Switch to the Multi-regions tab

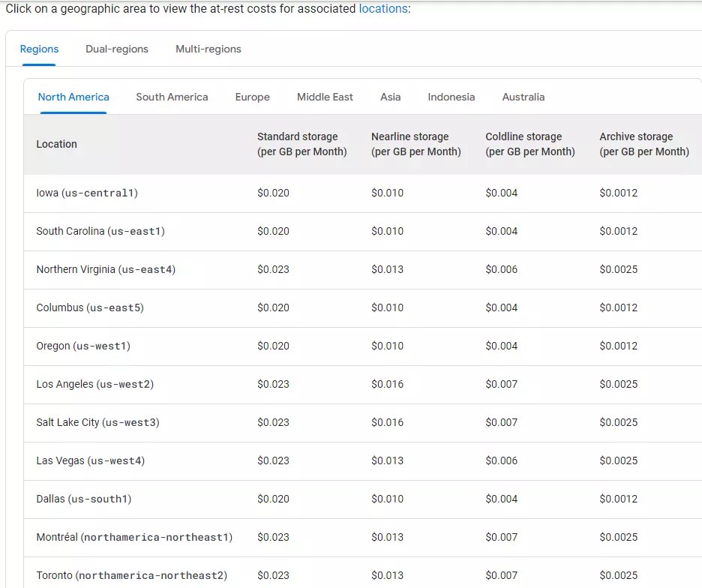[207, 49]
